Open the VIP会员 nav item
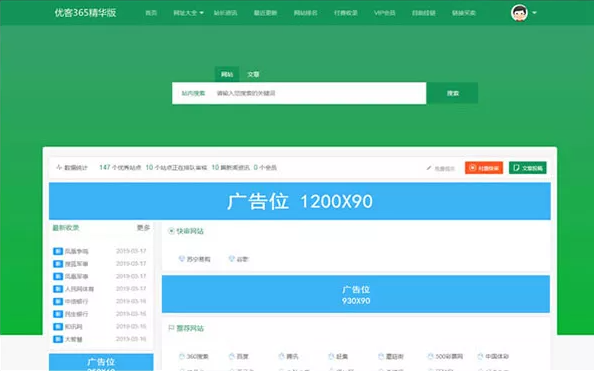The height and width of the screenshot is (371, 594). (x=385, y=13)
